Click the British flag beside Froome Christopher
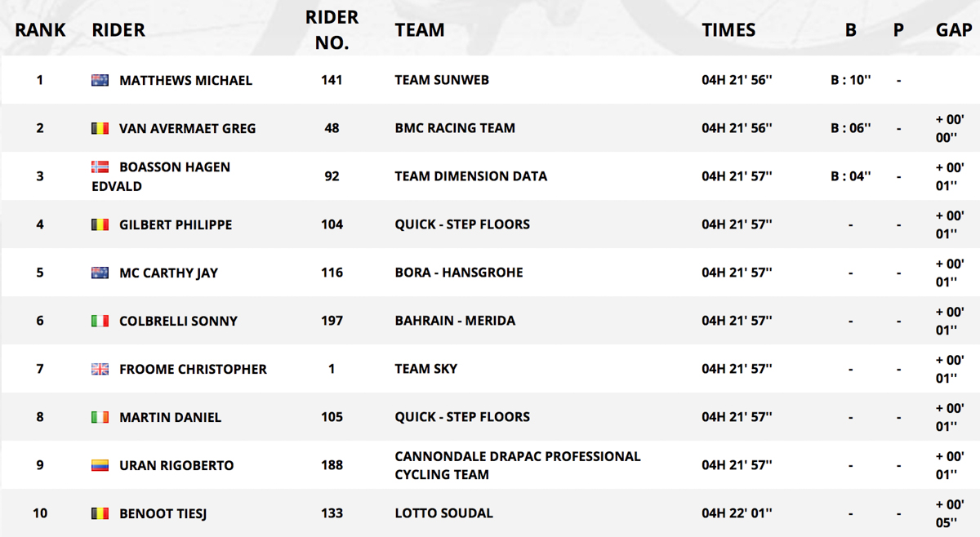 pyautogui.click(x=100, y=369)
